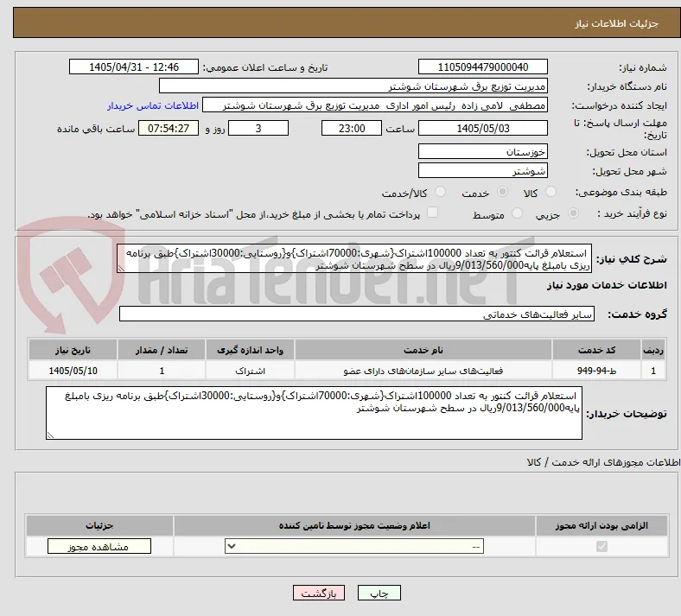
Task: Click the تعداد / مقدار column header
Action: coord(162,350)
